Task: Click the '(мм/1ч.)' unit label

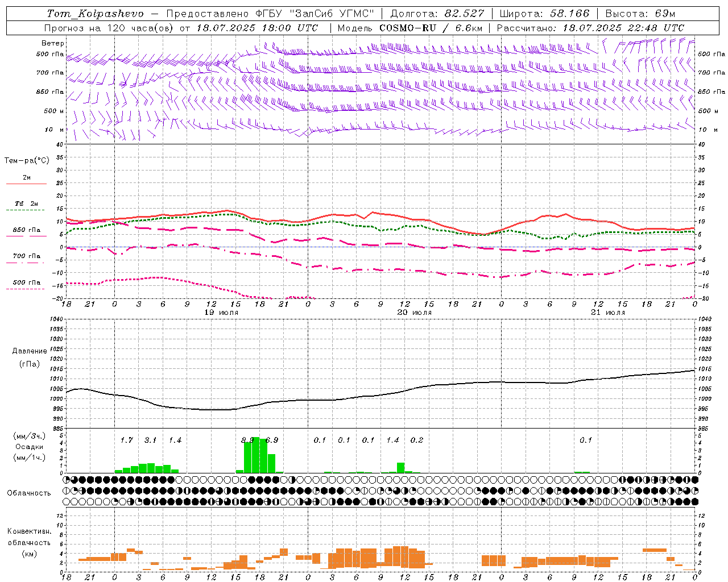Action: pyautogui.click(x=30, y=458)
